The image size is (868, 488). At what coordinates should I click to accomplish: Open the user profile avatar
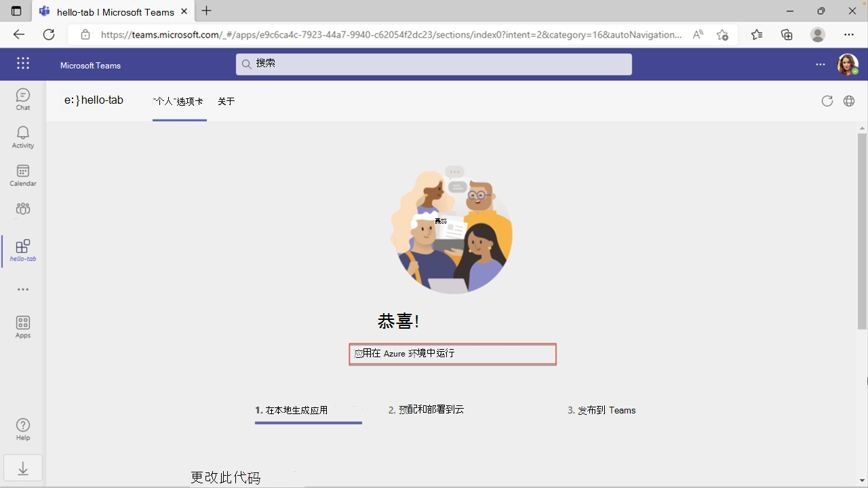pyautogui.click(x=848, y=64)
